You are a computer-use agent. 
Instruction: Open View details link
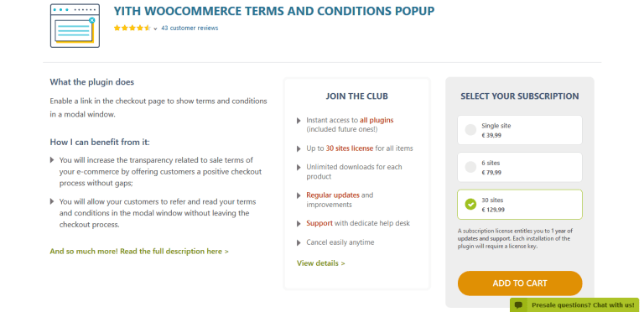pyautogui.click(x=321, y=263)
